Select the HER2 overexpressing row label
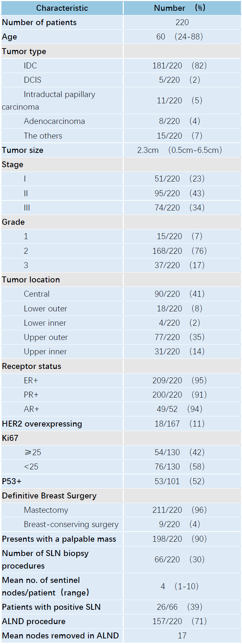Image resolution: width=242 pixels, height=644 pixels. click(42, 424)
